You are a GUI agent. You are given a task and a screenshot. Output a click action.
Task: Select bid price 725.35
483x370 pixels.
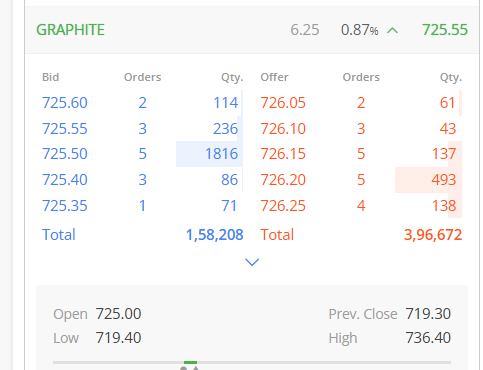coord(65,206)
